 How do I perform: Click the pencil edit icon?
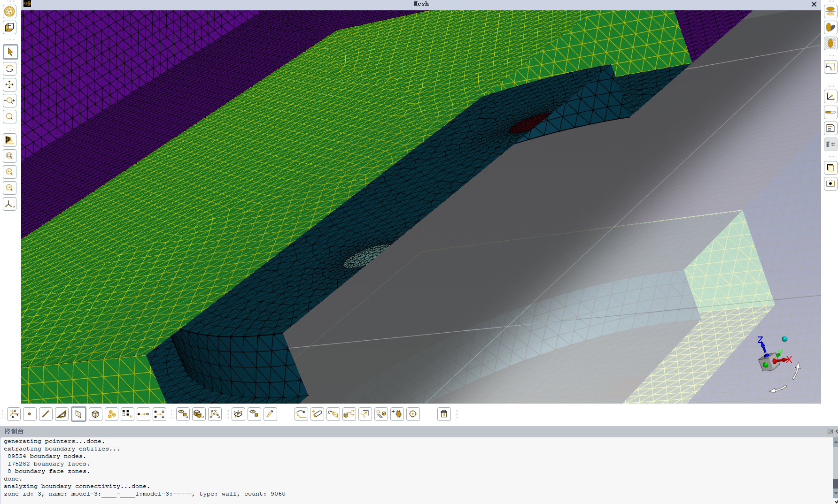[270, 414]
